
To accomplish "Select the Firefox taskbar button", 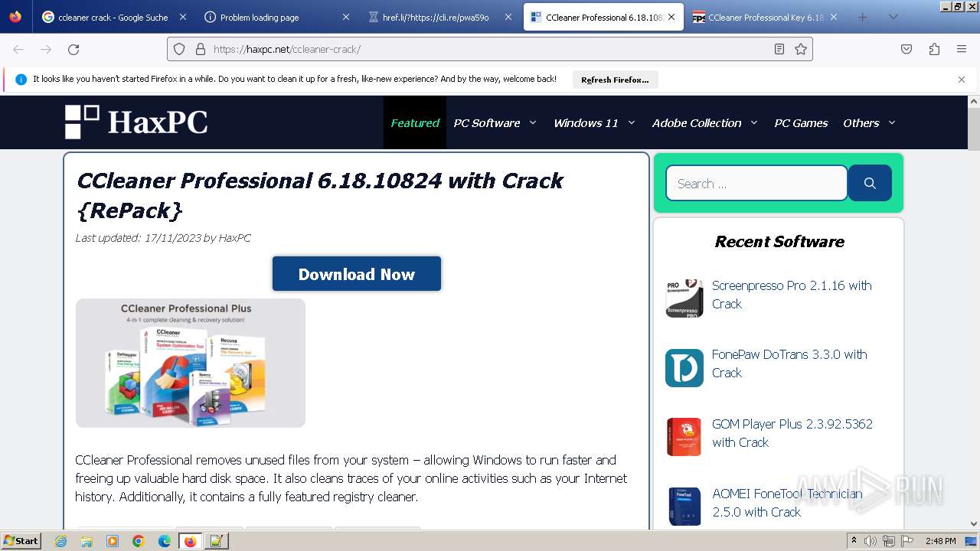I will [190, 541].
